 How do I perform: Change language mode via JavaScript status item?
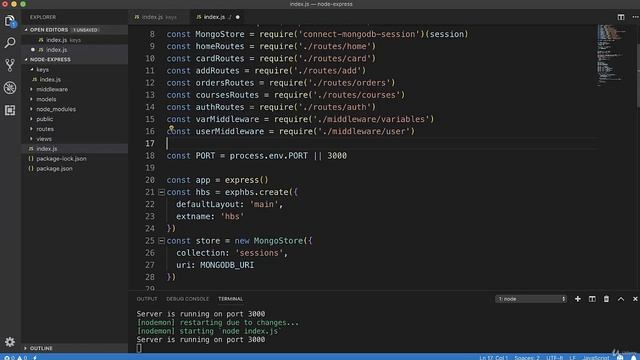point(596,358)
